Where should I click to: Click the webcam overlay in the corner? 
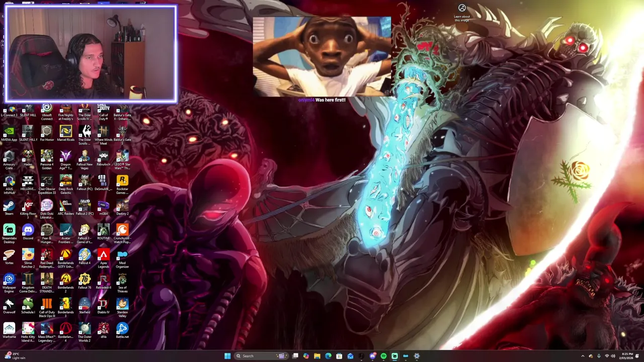pos(91,53)
